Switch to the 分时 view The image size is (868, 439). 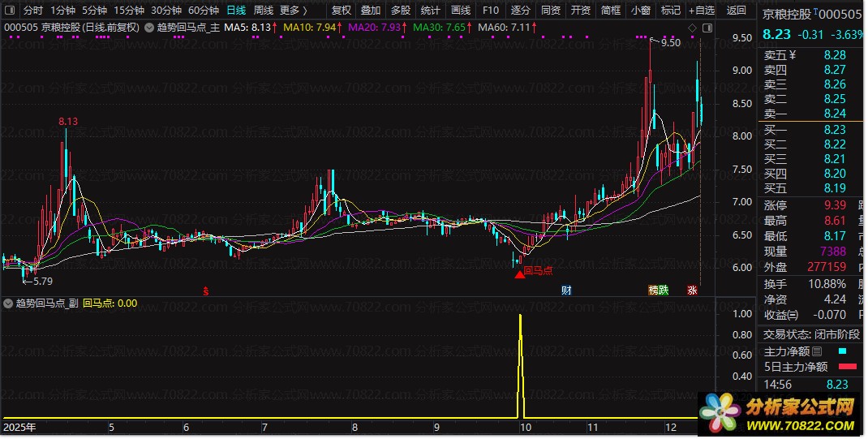[x=33, y=11]
